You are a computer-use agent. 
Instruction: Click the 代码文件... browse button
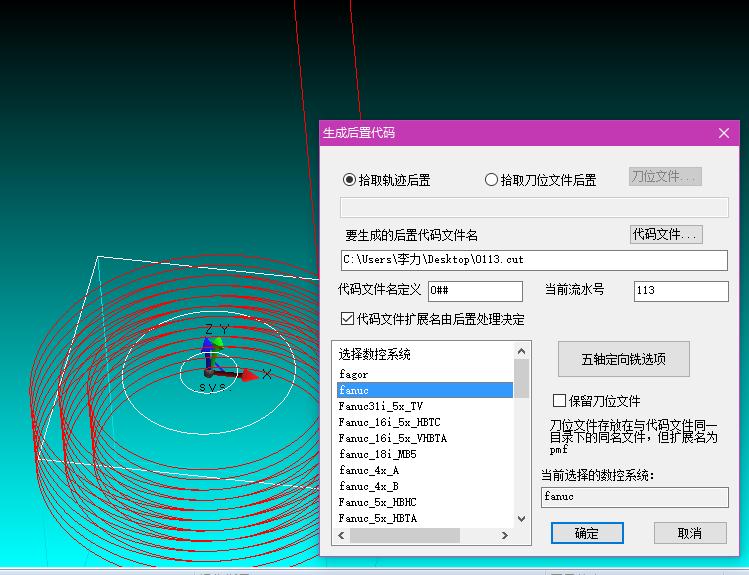click(666, 234)
